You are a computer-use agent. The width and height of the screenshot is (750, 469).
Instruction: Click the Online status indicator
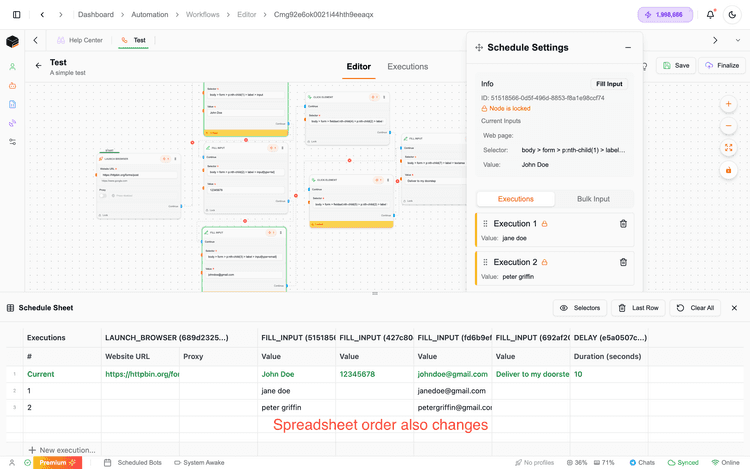coord(726,462)
